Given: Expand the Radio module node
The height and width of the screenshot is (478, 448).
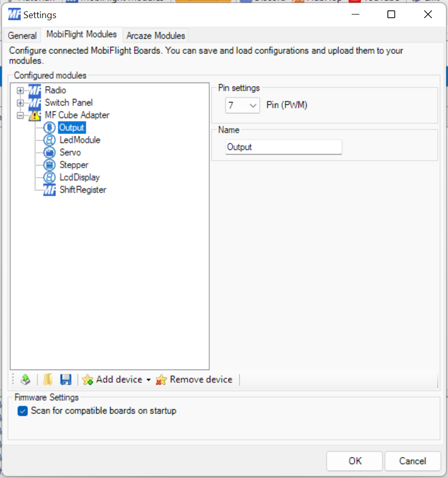Looking at the screenshot, I should click(20, 91).
